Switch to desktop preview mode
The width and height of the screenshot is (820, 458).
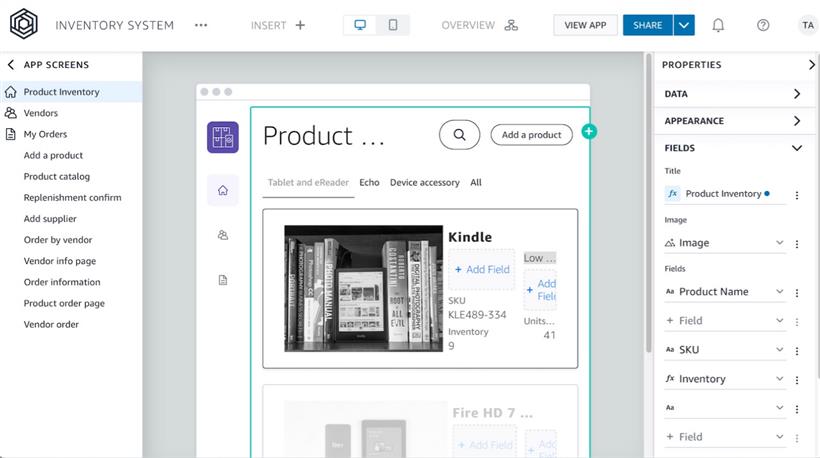point(360,25)
